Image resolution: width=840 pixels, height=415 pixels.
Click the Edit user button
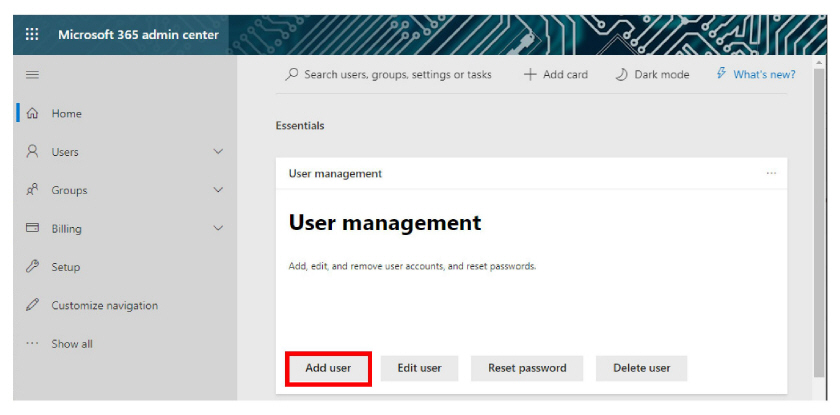(419, 368)
